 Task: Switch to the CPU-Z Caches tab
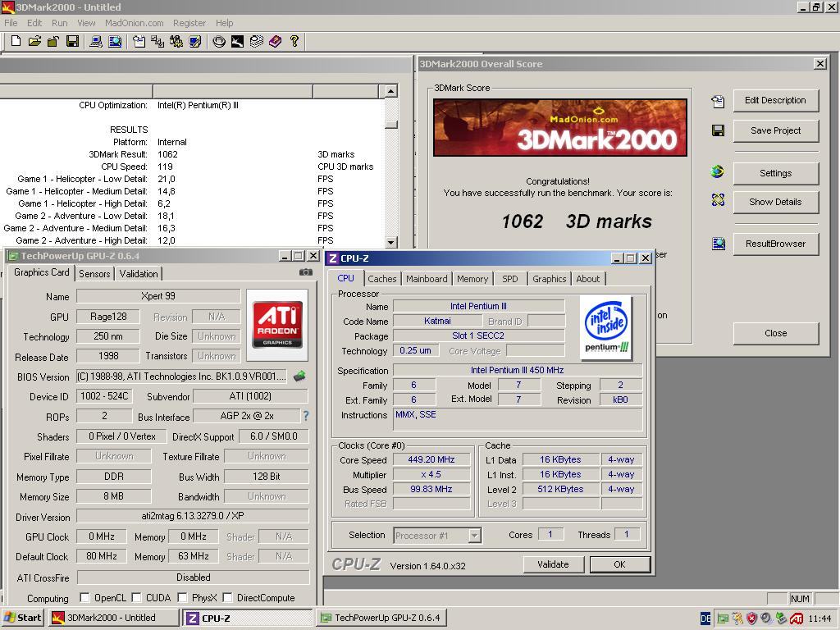[x=382, y=279]
